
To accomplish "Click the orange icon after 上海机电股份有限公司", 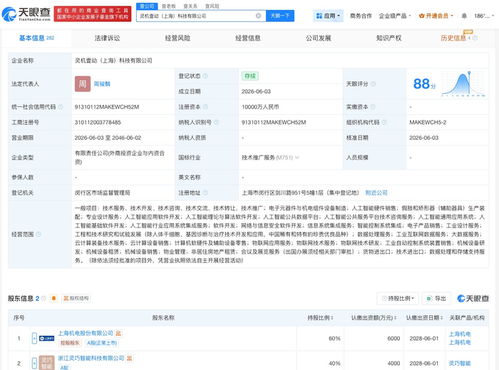I will pyautogui.click(x=118, y=333).
